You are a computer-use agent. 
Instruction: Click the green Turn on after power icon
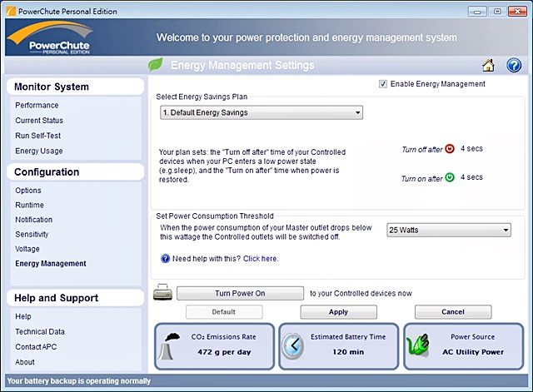pos(450,177)
